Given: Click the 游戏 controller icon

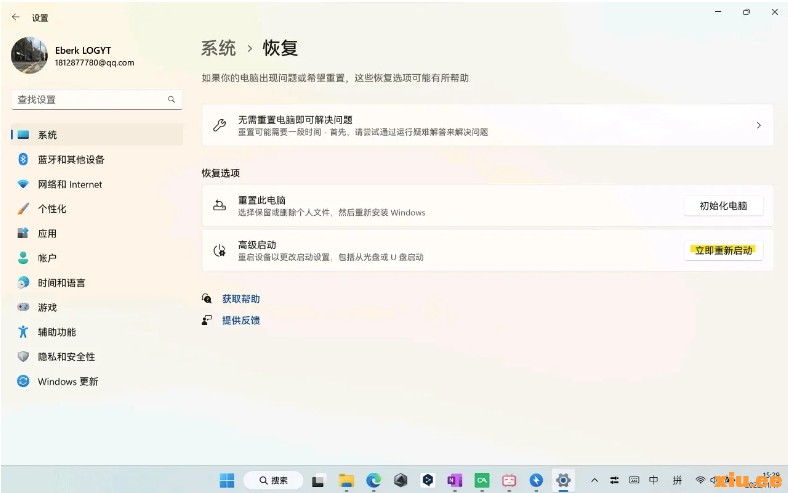Looking at the screenshot, I should (23, 307).
